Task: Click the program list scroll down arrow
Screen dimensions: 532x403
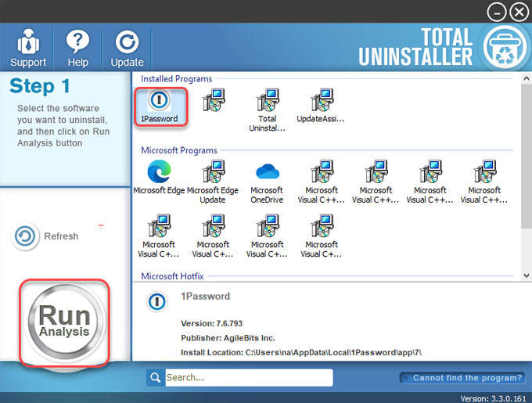Action: (527, 275)
